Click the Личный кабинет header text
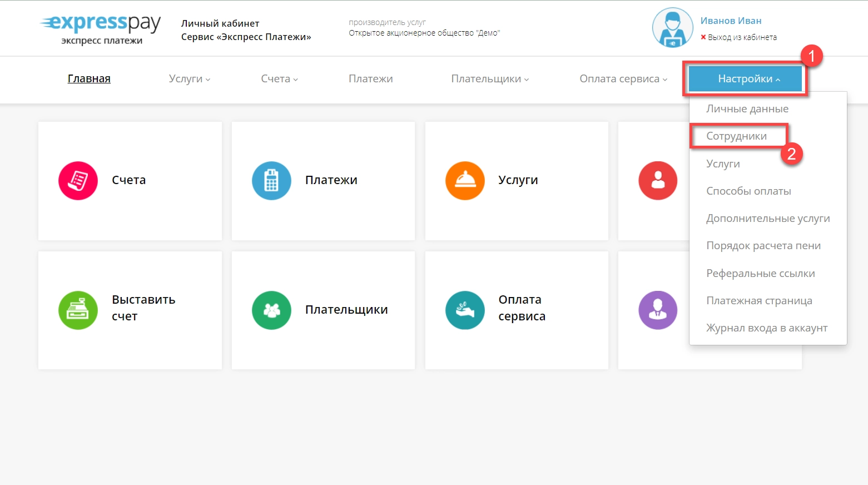The height and width of the screenshot is (485, 868). pyautogui.click(x=220, y=23)
